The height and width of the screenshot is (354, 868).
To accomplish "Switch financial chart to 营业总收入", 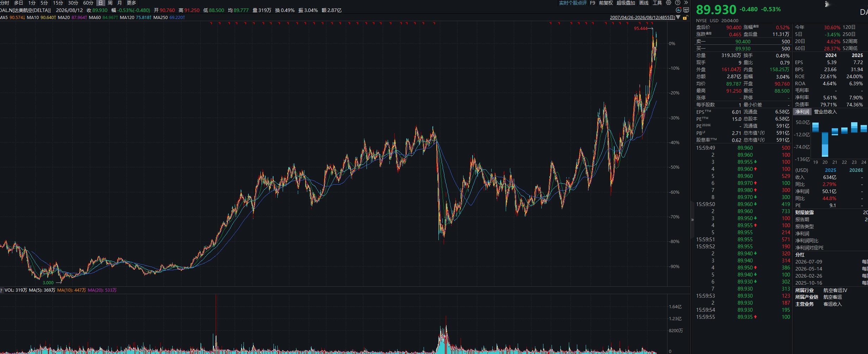I will point(825,112).
